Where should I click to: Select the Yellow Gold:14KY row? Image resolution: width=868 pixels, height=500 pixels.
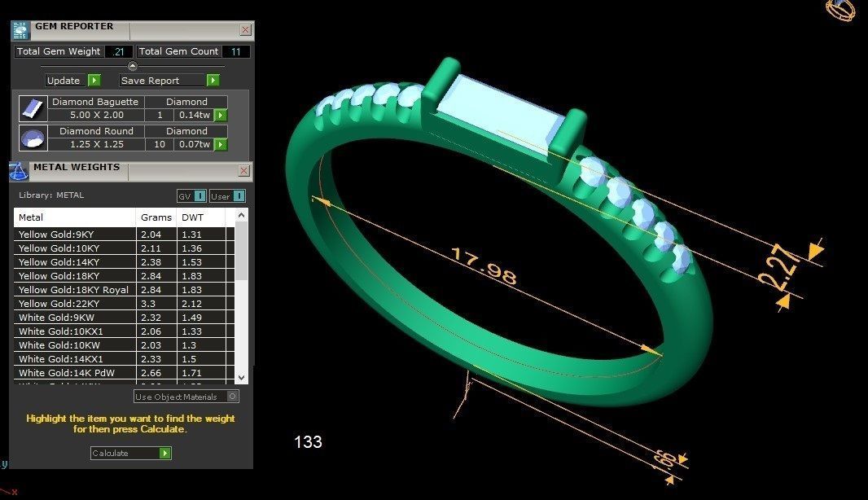pos(124,262)
